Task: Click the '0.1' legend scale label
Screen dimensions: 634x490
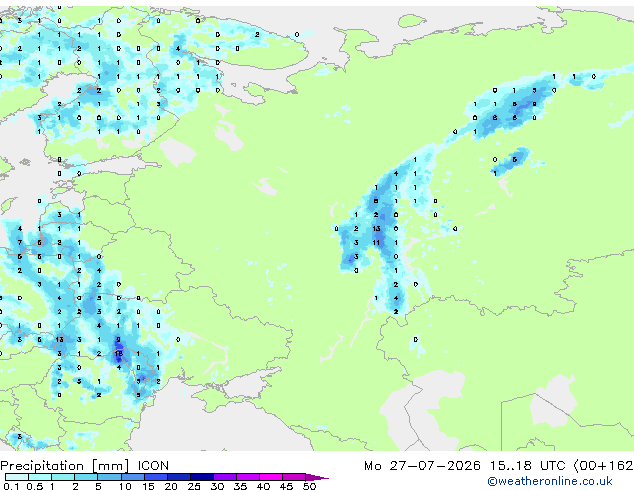Action: [x=11, y=486]
